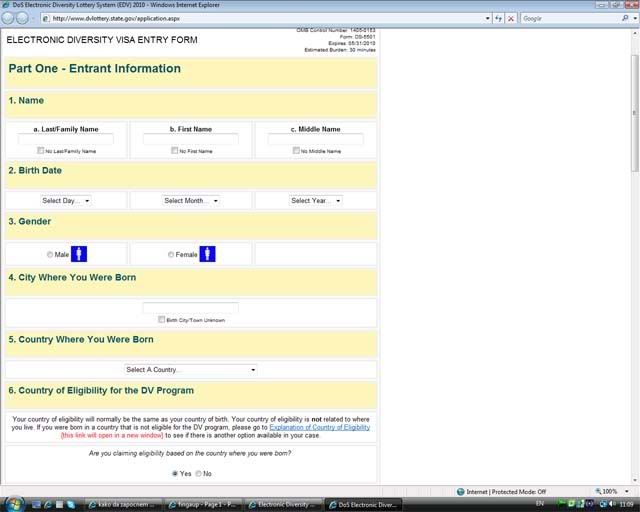Switch to 'fingaup - Page 1' taskbar window
Viewport: 640px width, 512px height.
[201, 505]
